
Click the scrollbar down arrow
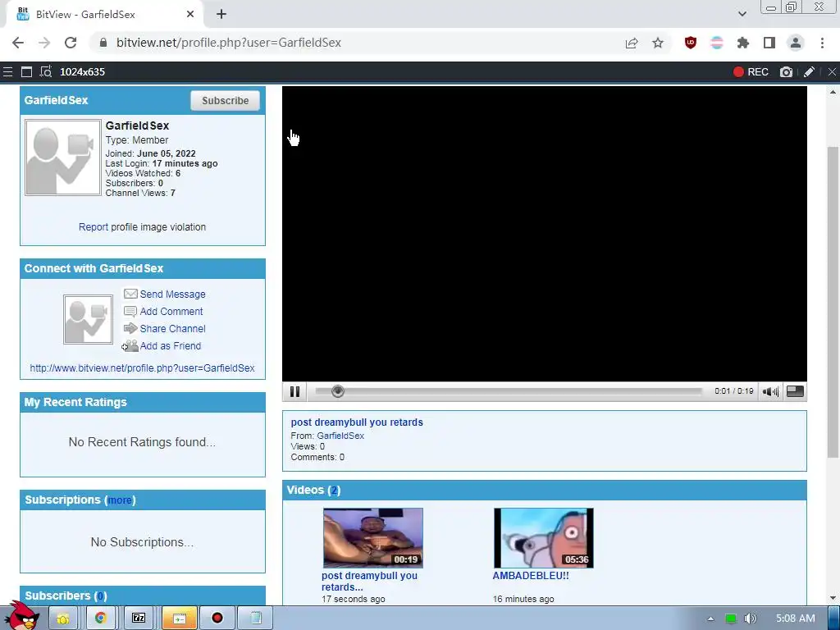coord(833,598)
